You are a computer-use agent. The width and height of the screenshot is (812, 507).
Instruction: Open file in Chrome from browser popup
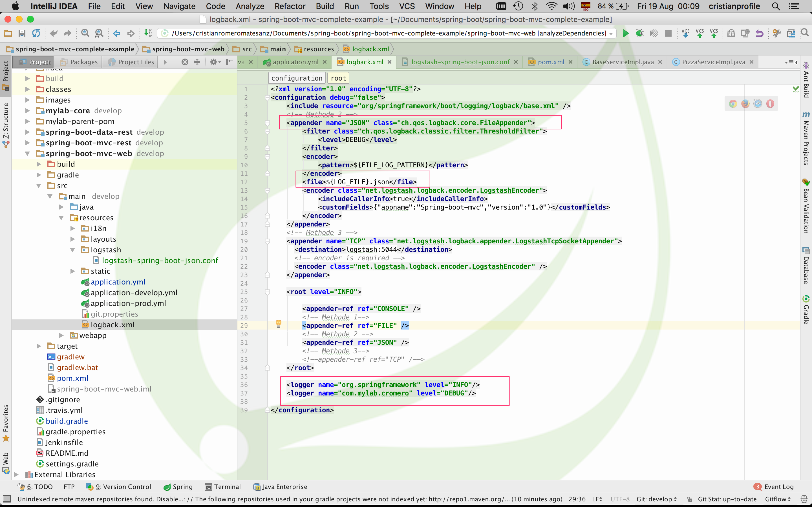(734, 103)
